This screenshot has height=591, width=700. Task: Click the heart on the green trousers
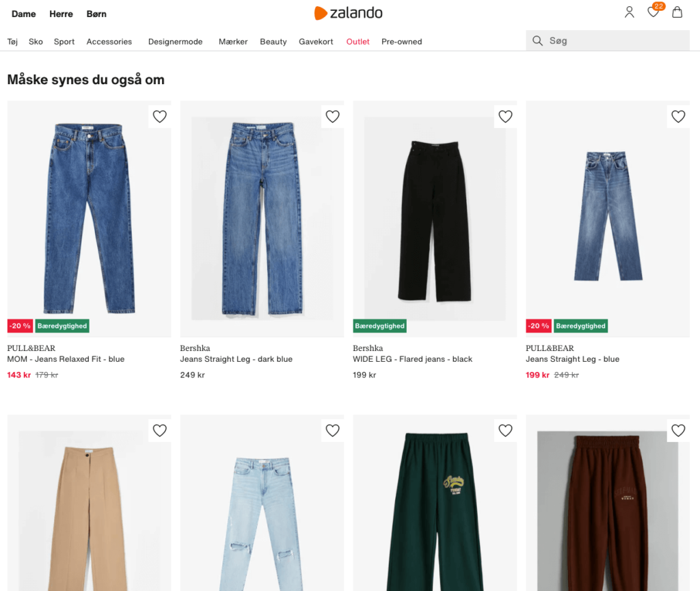505,430
